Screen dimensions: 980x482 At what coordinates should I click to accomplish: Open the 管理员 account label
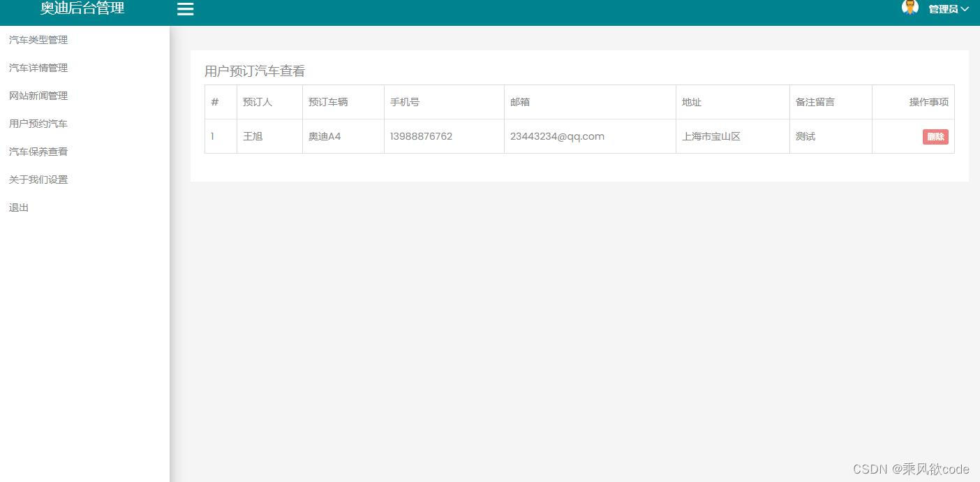[x=943, y=9]
